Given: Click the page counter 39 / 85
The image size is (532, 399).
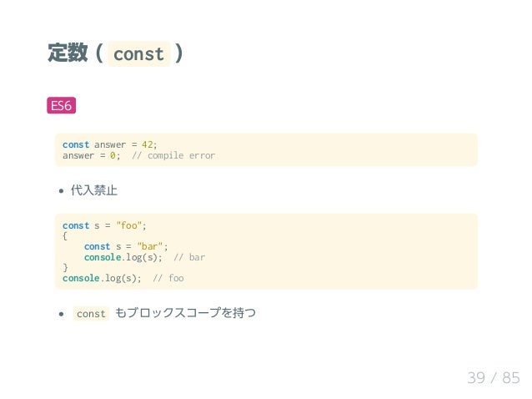Looking at the screenshot, I should 494,378.
